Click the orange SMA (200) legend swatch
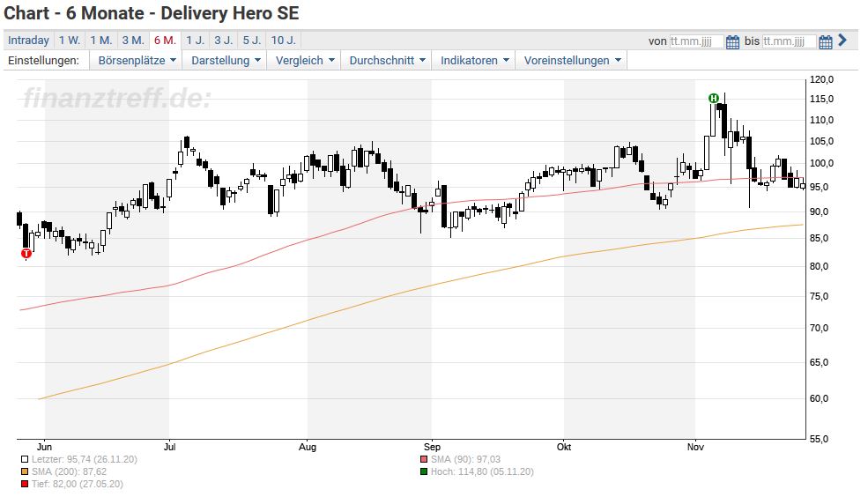The height and width of the screenshot is (497, 868). pyautogui.click(x=25, y=471)
